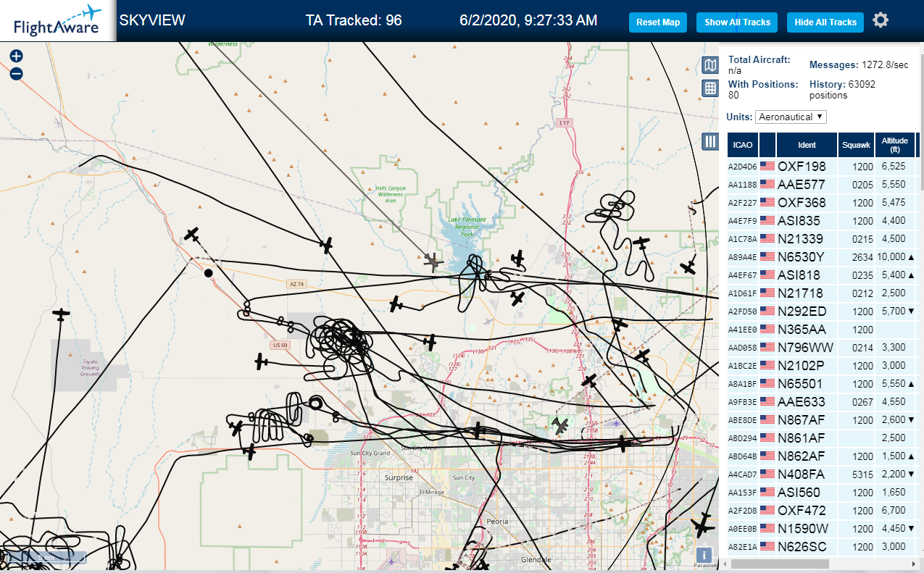Click altitude value 10,000
The width and height of the screenshot is (924, 573).
coord(891,257)
